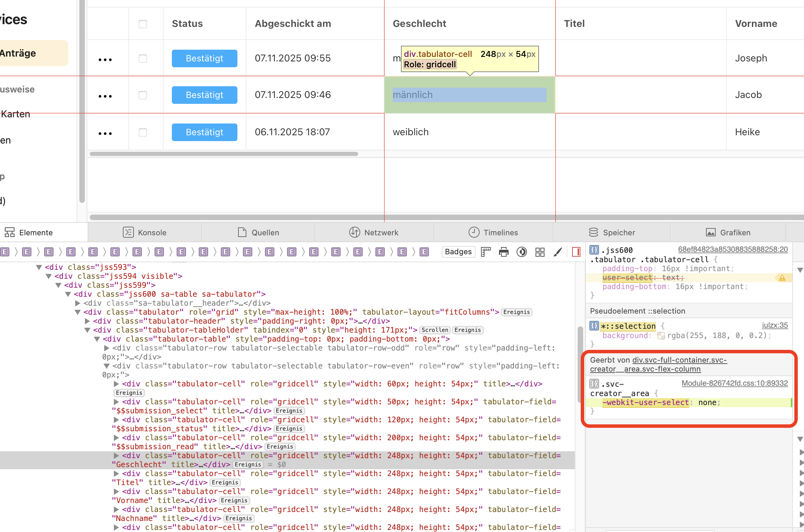This screenshot has width=804, height=532.
Task: Click the rgba background color swatch
Action: [661, 336]
